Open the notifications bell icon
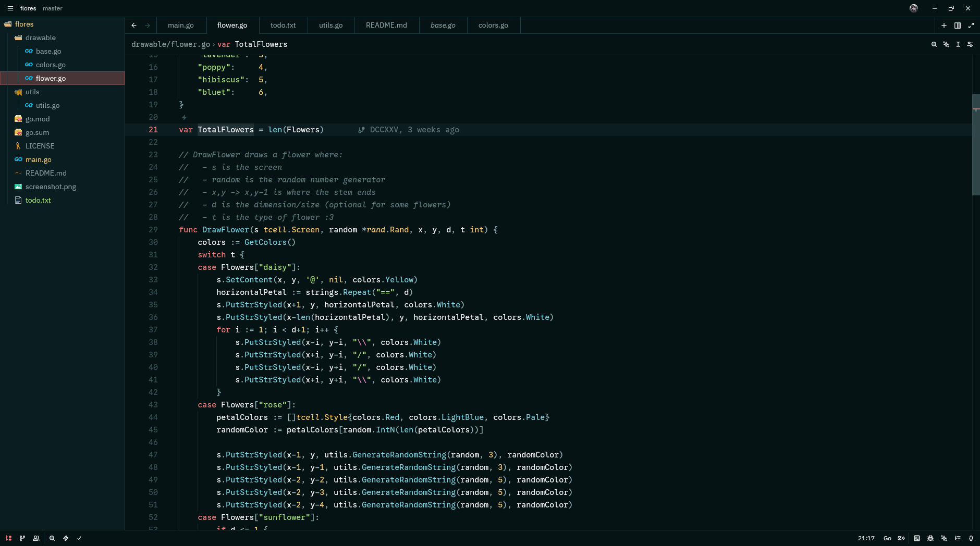 tap(971, 538)
